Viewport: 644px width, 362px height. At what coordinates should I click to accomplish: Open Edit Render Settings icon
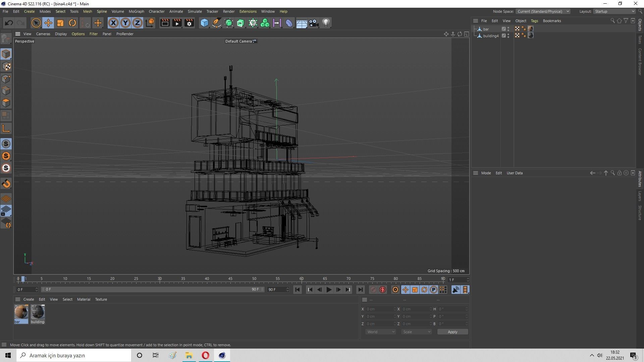pos(189,23)
